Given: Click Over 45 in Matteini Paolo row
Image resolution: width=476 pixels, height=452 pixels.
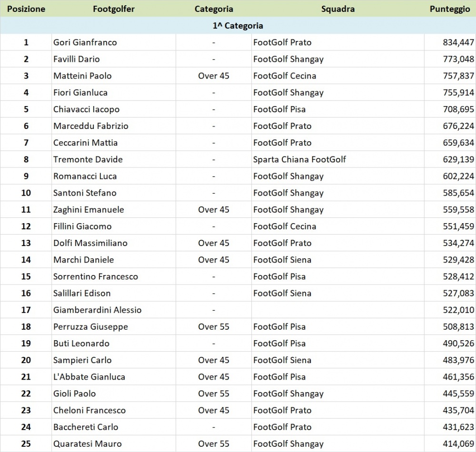Looking at the screenshot, I should [214, 76].
